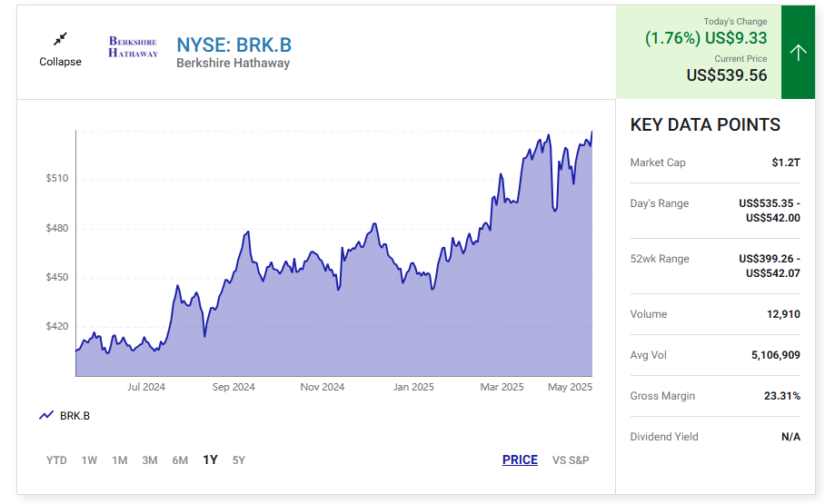The image size is (825, 504).
Task: Click the Market Cap value $1.2T
Action: point(786,163)
